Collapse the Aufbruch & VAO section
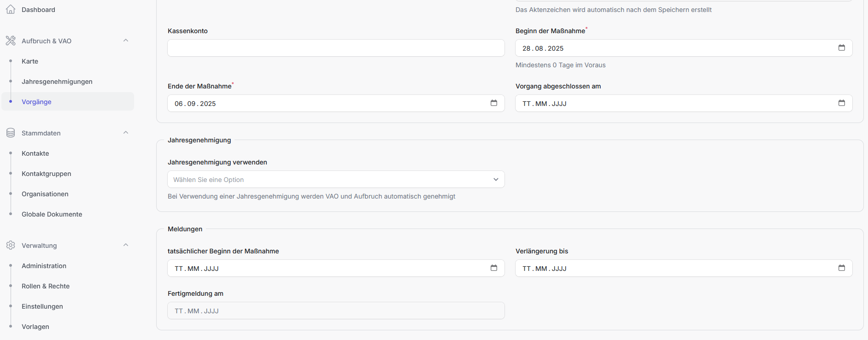868x340 pixels. pos(126,41)
